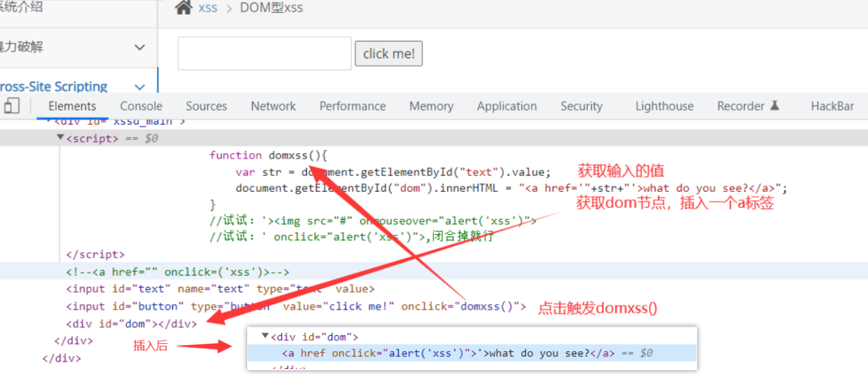The width and height of the screenshot is (868, 375).
Task: Collapse the script node in the Elements tree
Action: point(60,138)
